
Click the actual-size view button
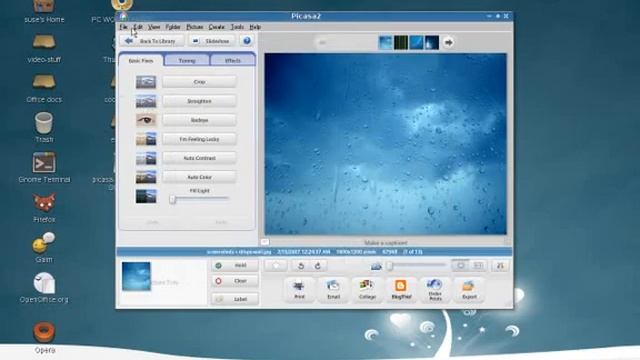point(478,266)
